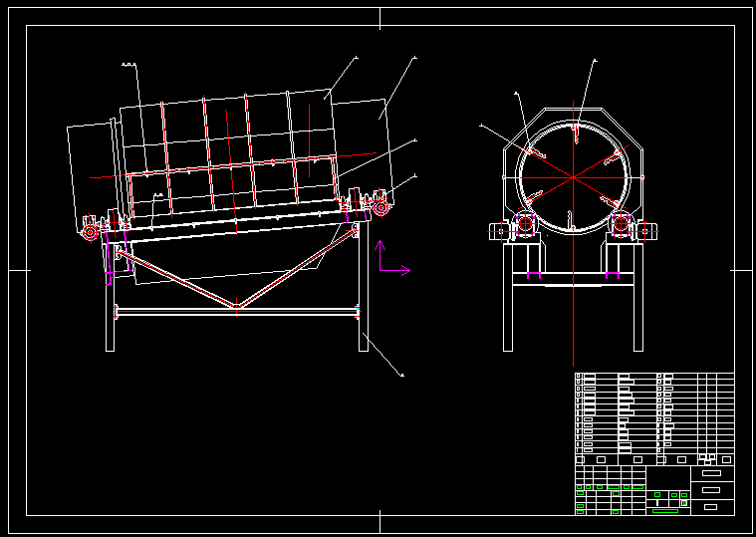756x537 pixels.
Task: Click the long green text in the title block
Action: [665, 511]
